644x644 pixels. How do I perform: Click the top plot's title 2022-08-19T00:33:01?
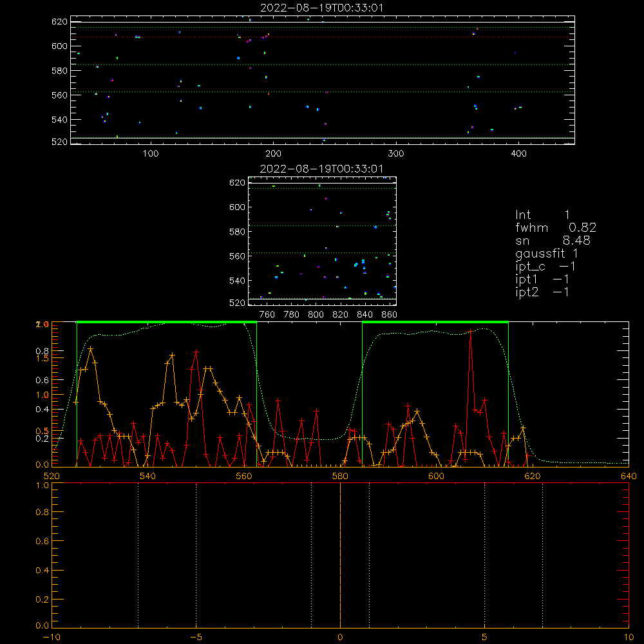click(x=322, y=8)
